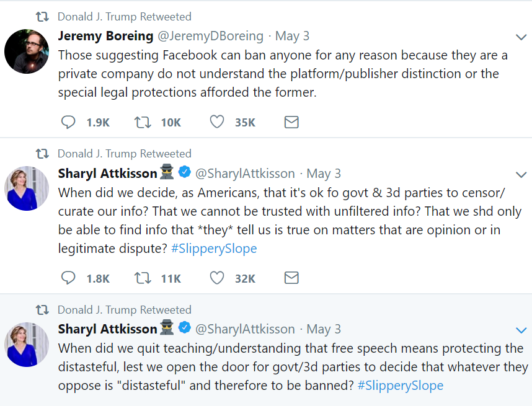This screenshot has height=406, width=532.
Task: Reply to Sharyl Attkisson's censorship tweet
Action: (x=68, y=278)
